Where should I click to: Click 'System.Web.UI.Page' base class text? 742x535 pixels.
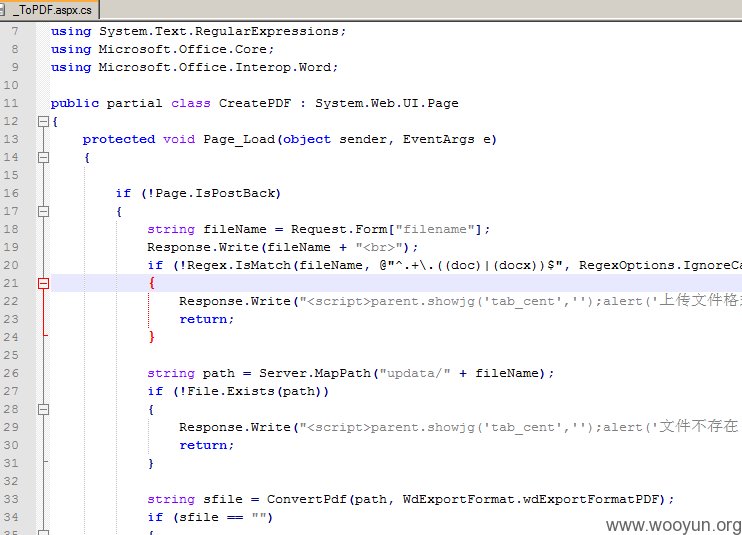[387, 103]
